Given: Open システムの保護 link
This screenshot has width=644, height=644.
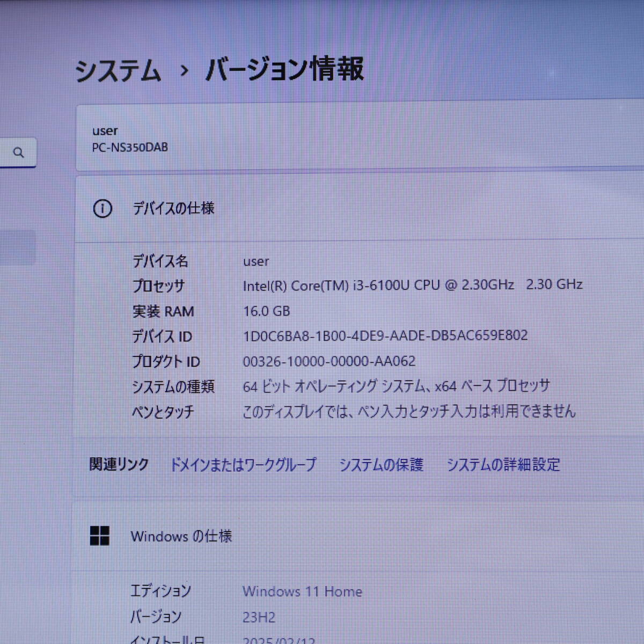Looking at the screenshot, I should pyautogui.click(x=381, y=465).
